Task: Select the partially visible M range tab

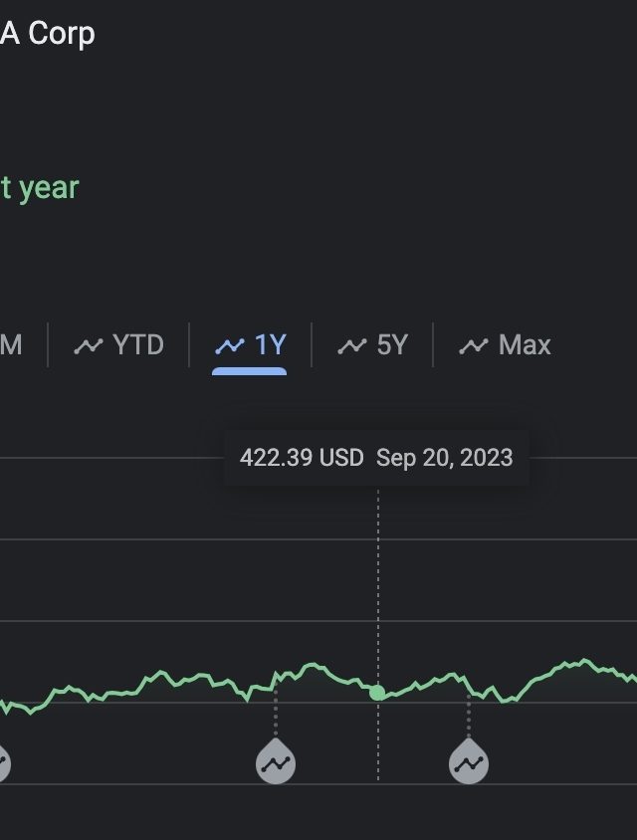Action: [x=11, y=344]
